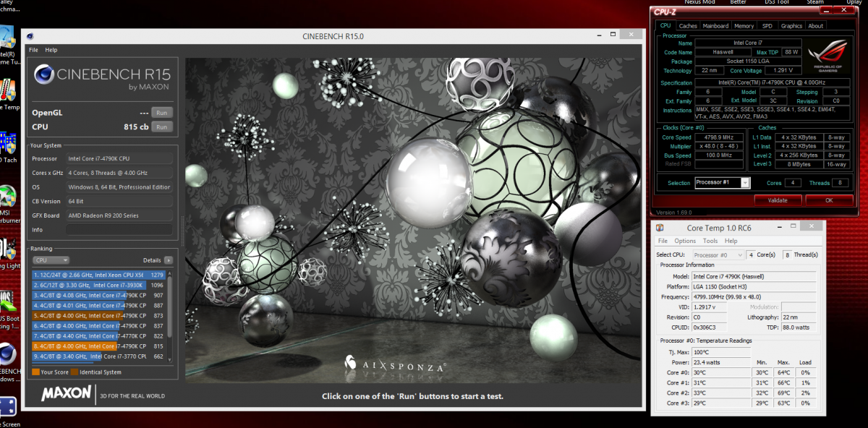Screen dimensions: 868x428
Task: Switch to CPU-Z Graphics tab
Action: 791,26
